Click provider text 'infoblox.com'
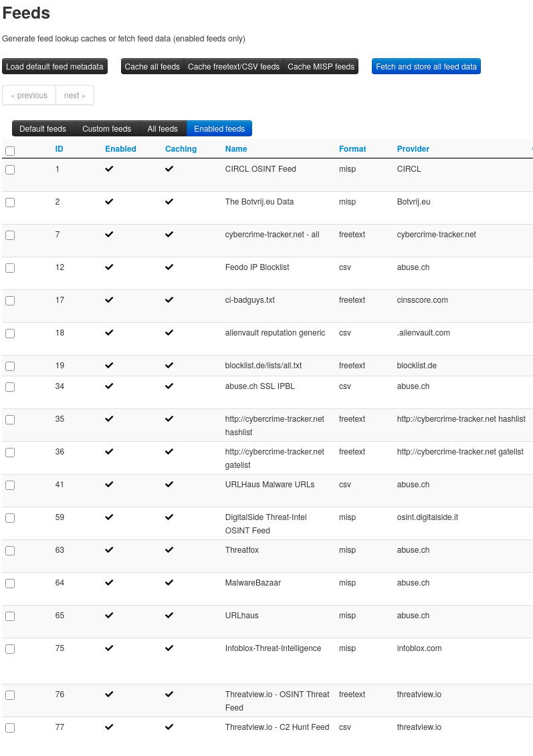Image resolution: width=533 pixels, height=756 pixels. point(419,648)
